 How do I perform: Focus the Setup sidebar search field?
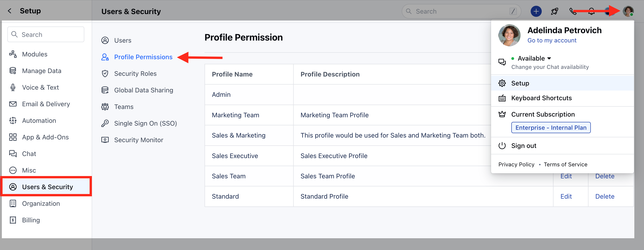coord(46,35)
